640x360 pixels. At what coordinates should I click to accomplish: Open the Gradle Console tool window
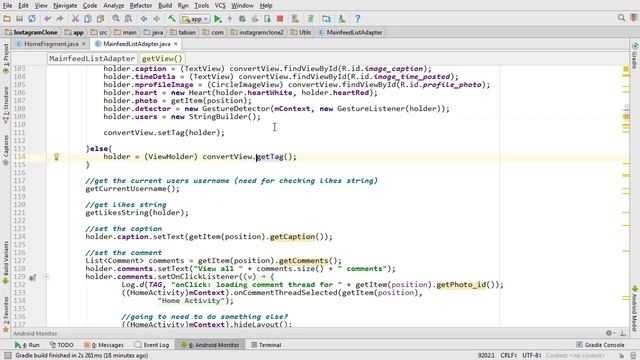click(x=600, y=345)
